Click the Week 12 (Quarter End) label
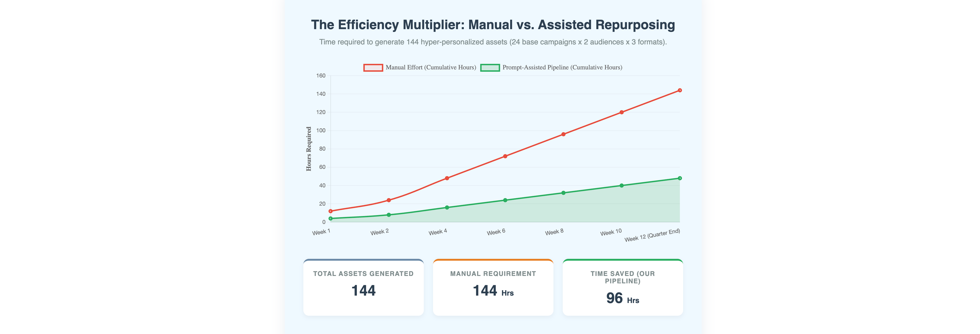The image size is (980, 334). pos(652,235)
